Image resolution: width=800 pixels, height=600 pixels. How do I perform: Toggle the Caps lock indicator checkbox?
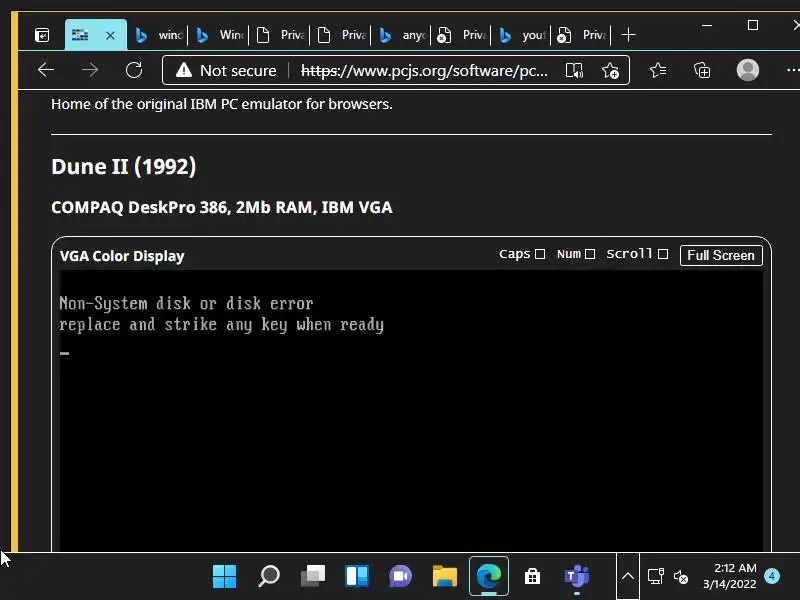point(540,254)
